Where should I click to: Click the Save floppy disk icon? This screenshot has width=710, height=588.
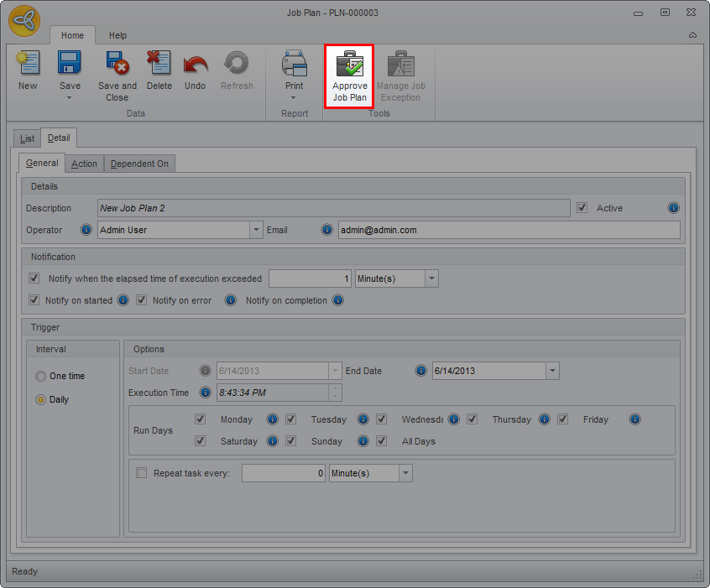point(70,62)
